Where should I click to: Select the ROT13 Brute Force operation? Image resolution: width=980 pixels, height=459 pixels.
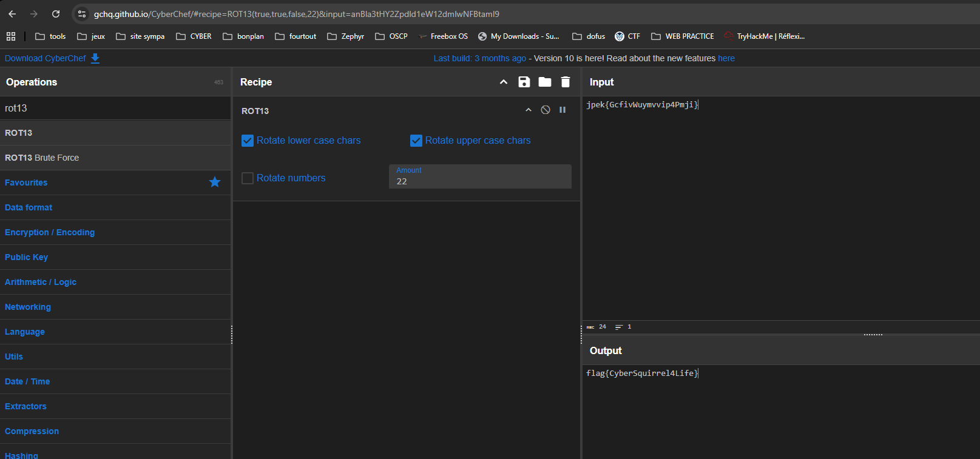click(115, 158)
